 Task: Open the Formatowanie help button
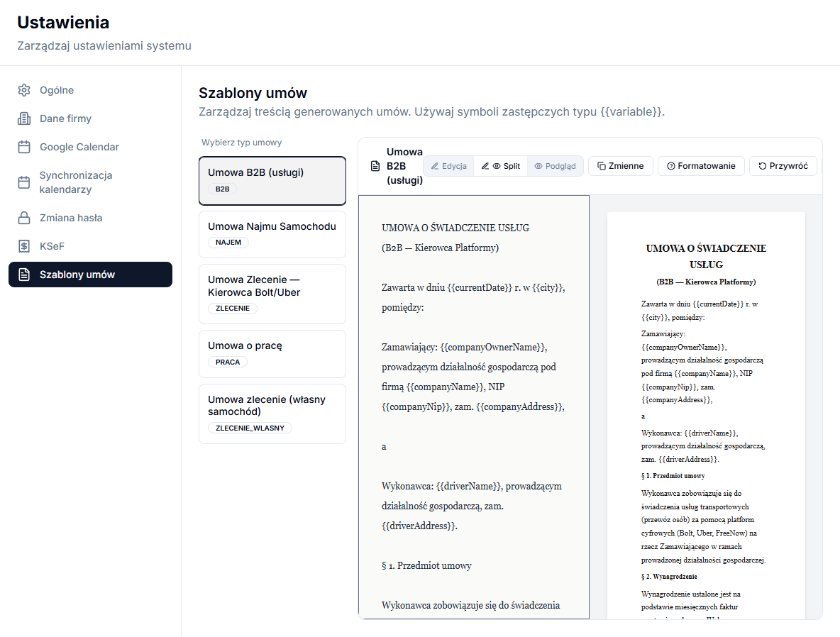tap(701, 166)
